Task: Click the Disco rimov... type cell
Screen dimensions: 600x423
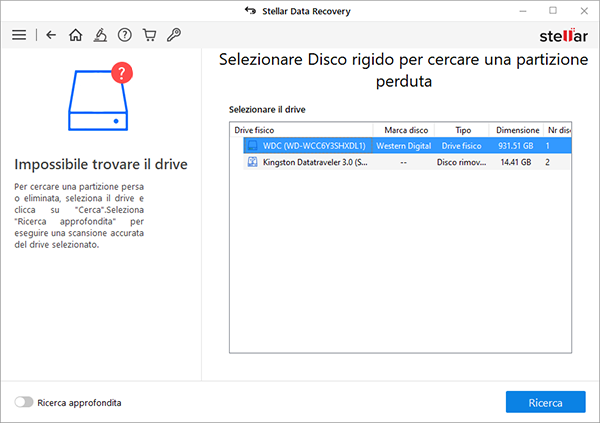Action: 461,162
